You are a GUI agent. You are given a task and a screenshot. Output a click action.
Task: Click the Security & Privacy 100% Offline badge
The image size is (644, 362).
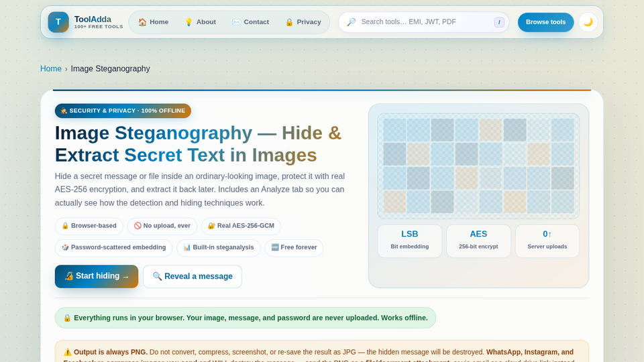123,111
